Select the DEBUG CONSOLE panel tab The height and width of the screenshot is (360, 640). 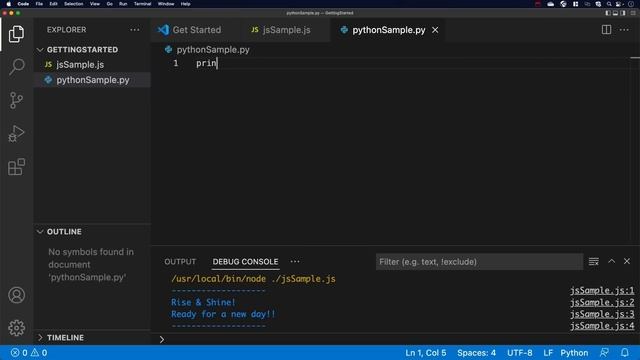(245, 262)
